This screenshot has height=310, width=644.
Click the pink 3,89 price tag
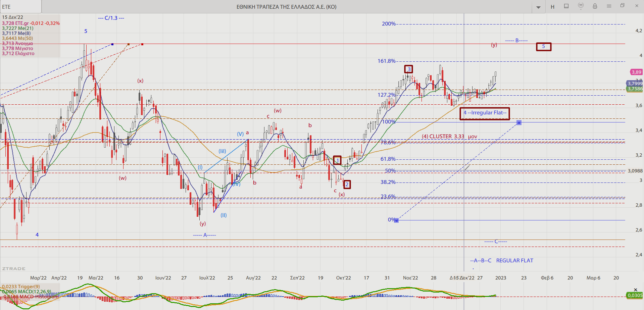click(x=636, y=72)
